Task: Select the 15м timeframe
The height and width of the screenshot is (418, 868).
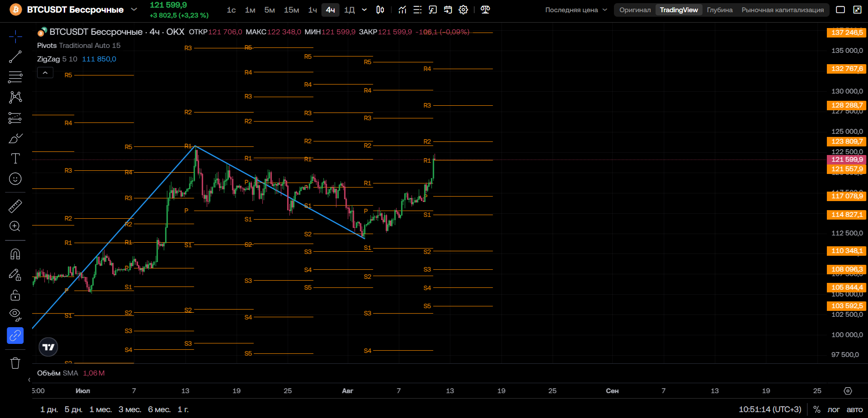Action: [292, 10]
